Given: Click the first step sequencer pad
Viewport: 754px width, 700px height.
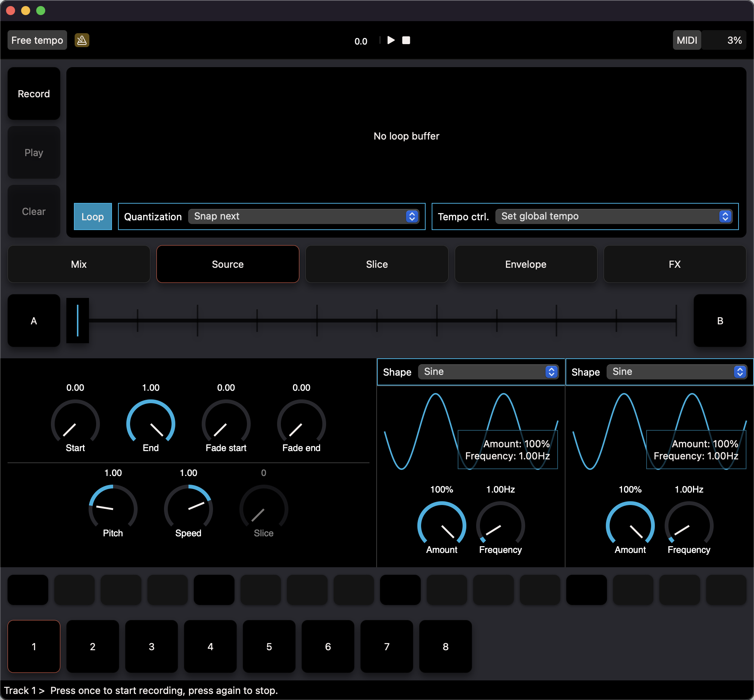Looking at the screenshot, I should 28,590.
